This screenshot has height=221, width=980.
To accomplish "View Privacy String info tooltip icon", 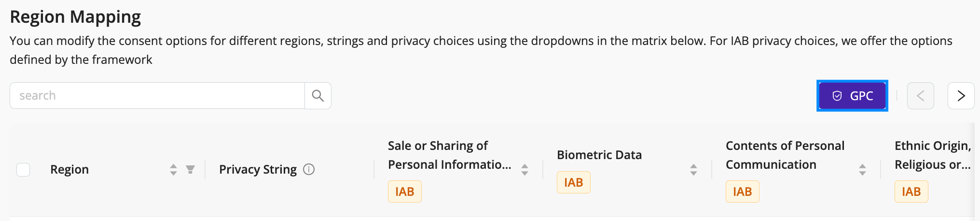I will 309,169.
